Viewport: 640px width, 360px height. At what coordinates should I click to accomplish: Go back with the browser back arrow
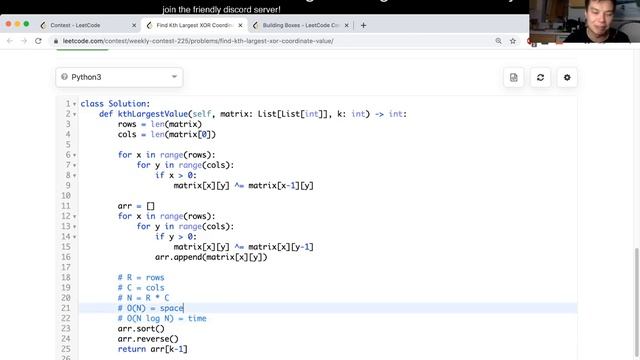(x=10, y=41)
